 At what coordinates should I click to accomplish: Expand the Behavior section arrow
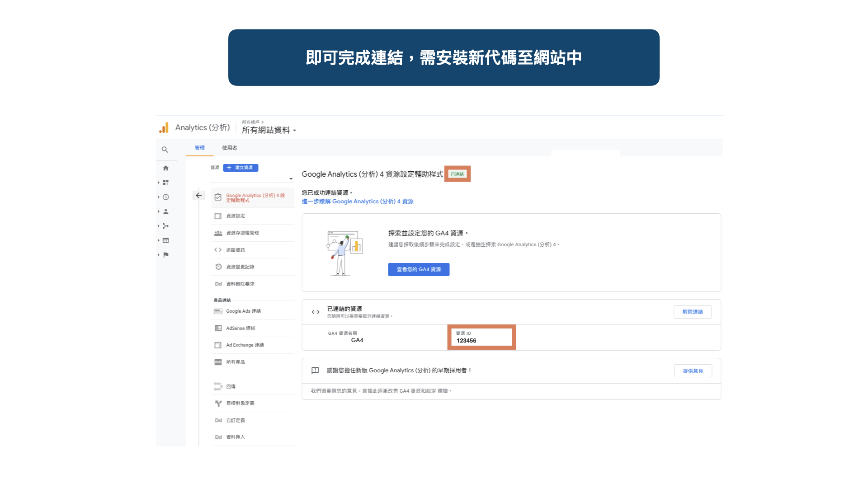pyautogui.click(x=159, y=240)
